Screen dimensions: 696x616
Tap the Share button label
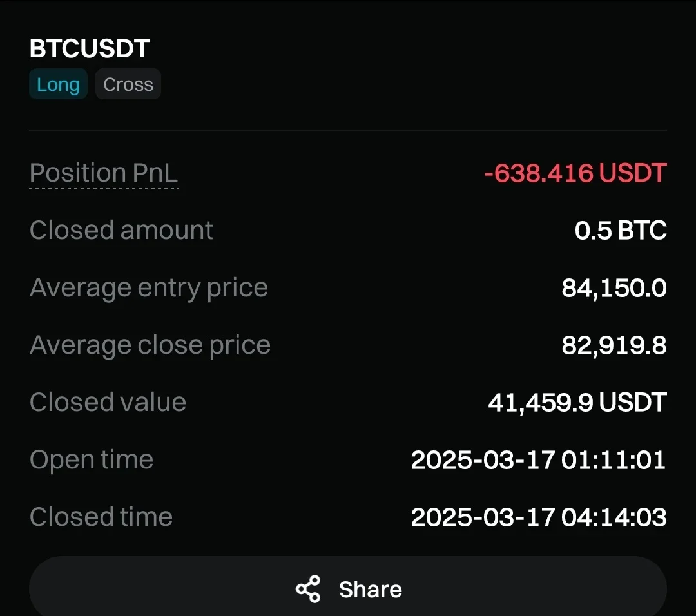371,590
